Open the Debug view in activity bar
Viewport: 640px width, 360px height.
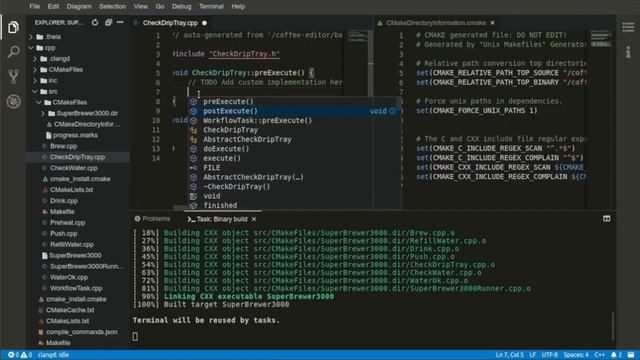point(13,101)
